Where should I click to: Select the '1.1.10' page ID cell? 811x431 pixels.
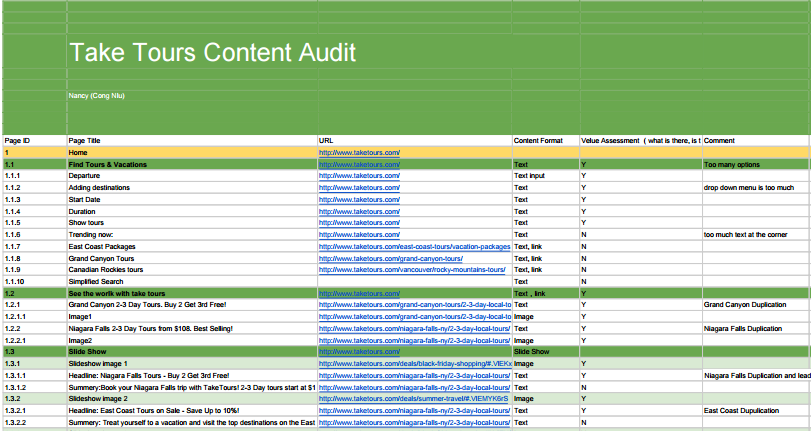click(x=35, y=282)
